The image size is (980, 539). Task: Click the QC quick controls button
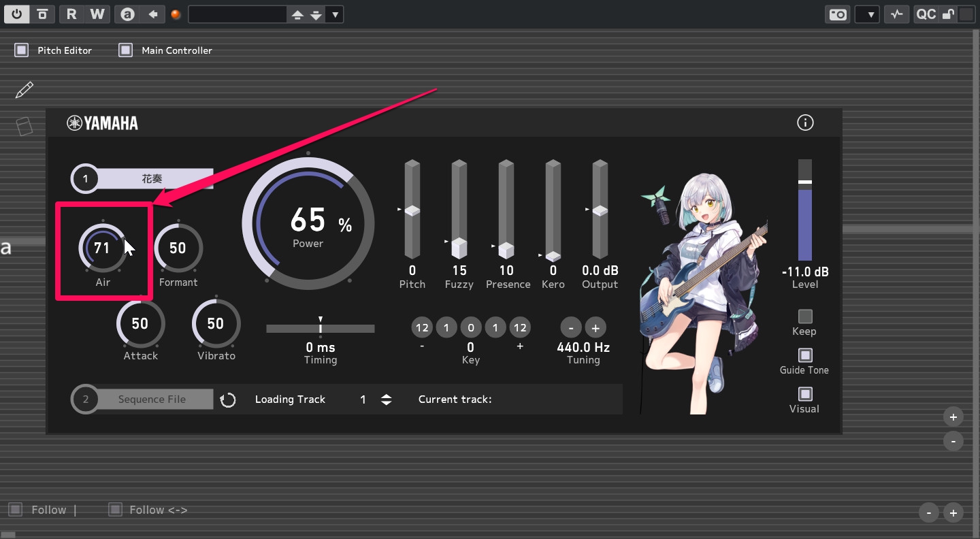tap(926, 14)
